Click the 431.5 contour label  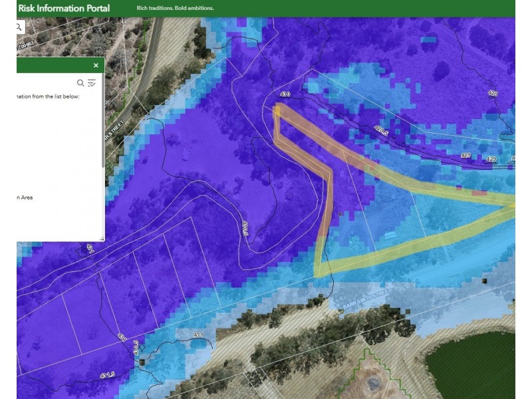107,375
